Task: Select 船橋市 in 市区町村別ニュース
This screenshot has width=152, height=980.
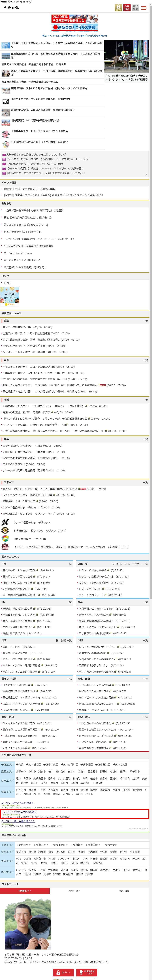Action: 114,772
